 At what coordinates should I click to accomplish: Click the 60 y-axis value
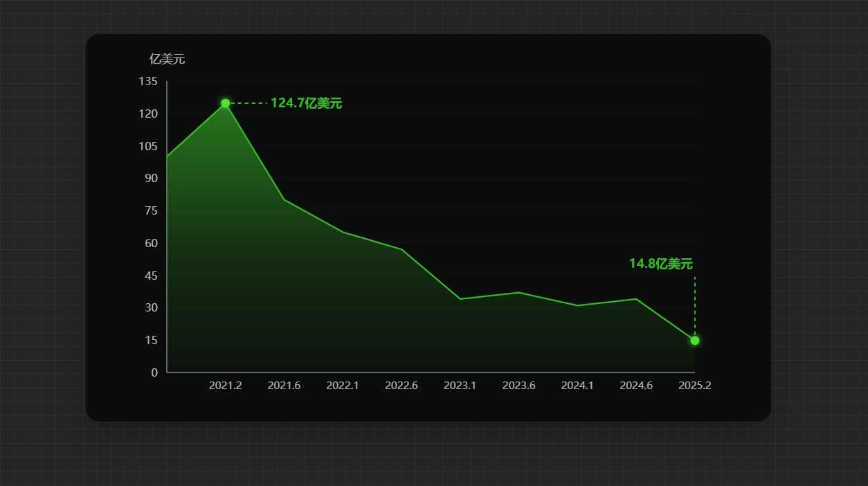point(152,243)
